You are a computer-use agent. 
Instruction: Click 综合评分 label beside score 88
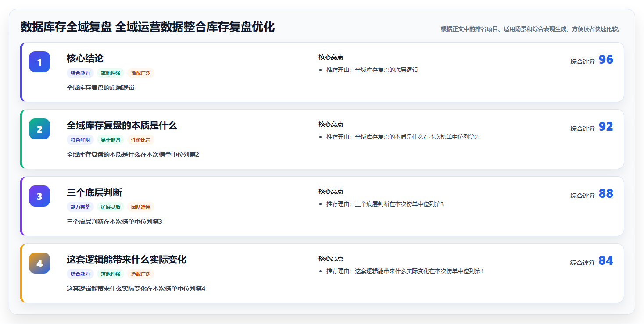click(x=583, y=196)
